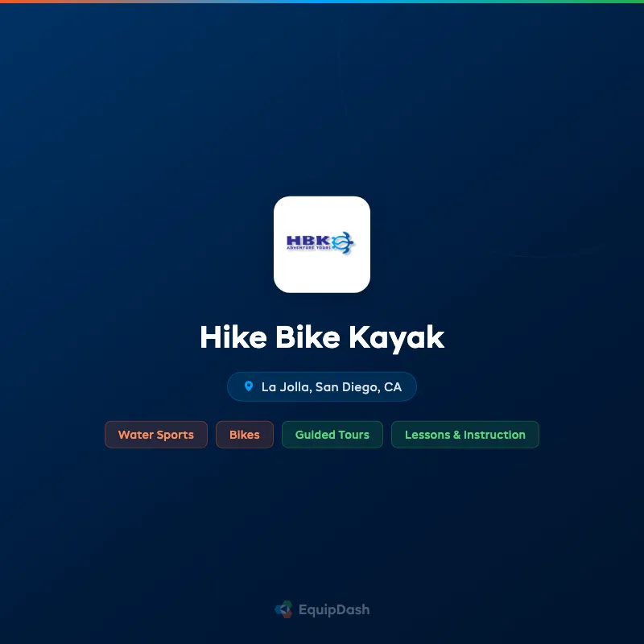This screenshot has width=644, height=644.
Task: Choose the Lessons & Instruction tag
Action: click(x=465, y=435)
